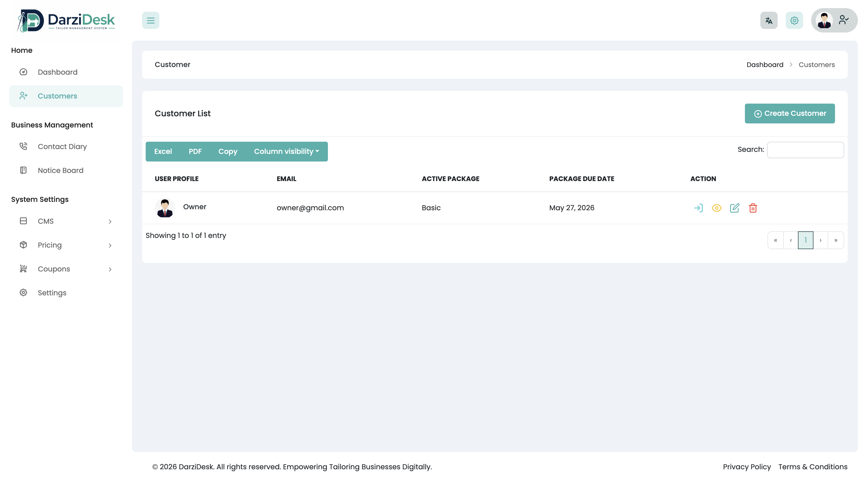This screenshot has width=868, height=483.
Task: Click the DarziDesk logo
Action: (66, 21)
